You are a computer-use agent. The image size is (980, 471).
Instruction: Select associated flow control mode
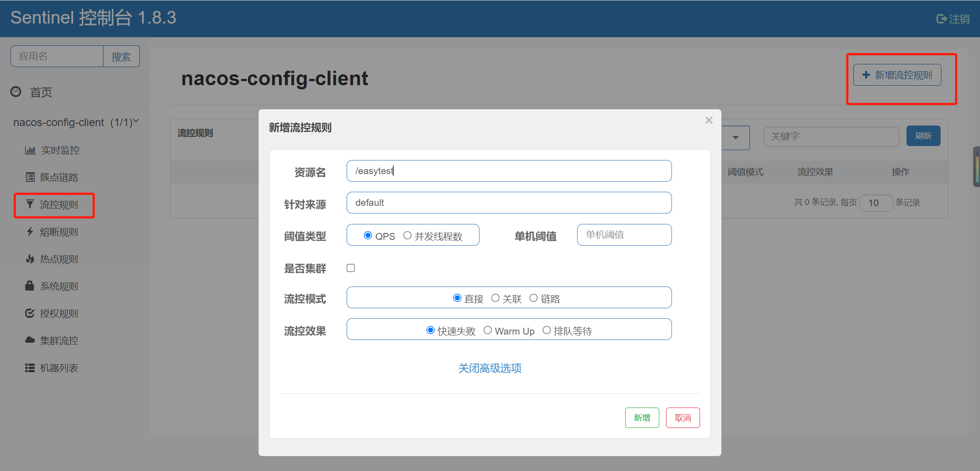click(x=495, y=298)
